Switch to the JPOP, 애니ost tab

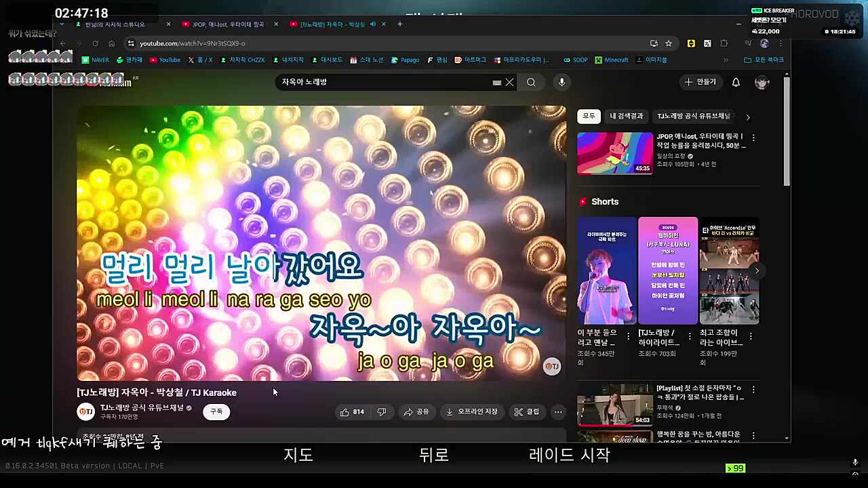(x=229, y=24)
